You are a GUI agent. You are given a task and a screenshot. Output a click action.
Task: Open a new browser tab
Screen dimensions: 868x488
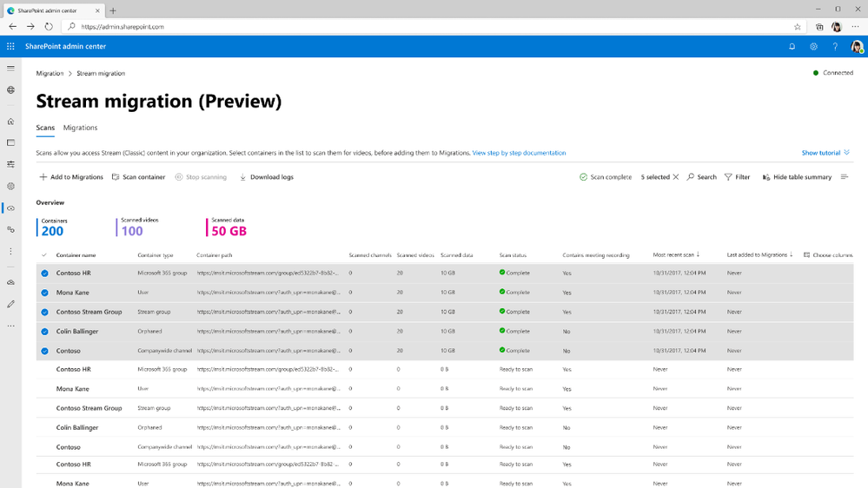click(x=113, y=10)
